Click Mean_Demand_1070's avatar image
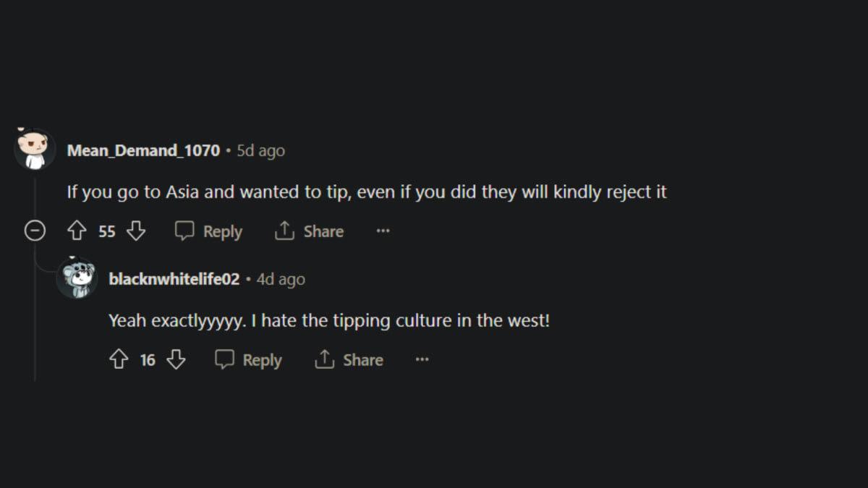This screenshot has height=488, width=868. point(34,150)
